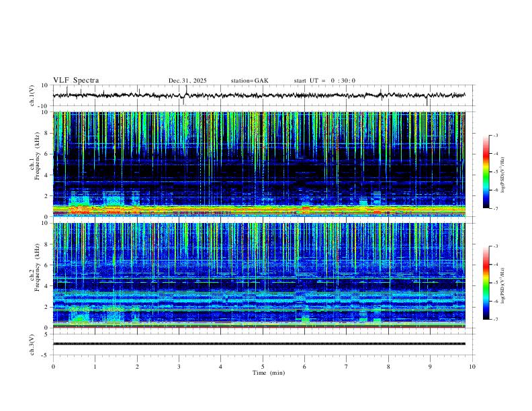Click the time axis tick label '8'
Image resolution: width=532 pixels, height=411 pixels.
click(388, 367)
